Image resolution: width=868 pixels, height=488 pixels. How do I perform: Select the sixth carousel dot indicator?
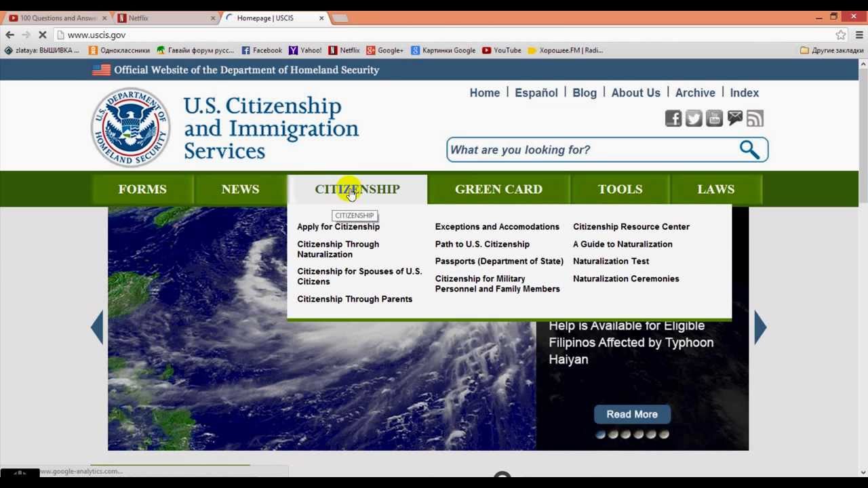pos(664,434)
